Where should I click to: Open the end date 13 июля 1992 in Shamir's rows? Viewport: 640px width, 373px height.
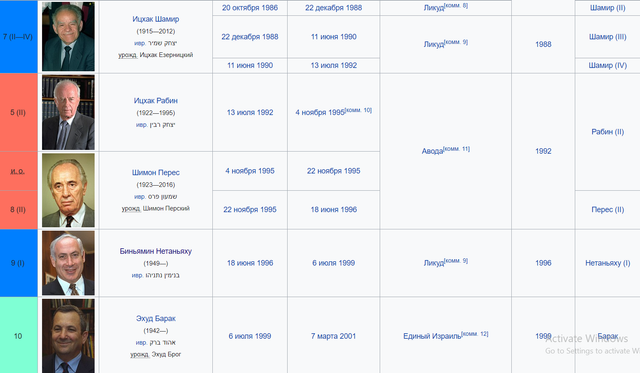tap(333, 65)
